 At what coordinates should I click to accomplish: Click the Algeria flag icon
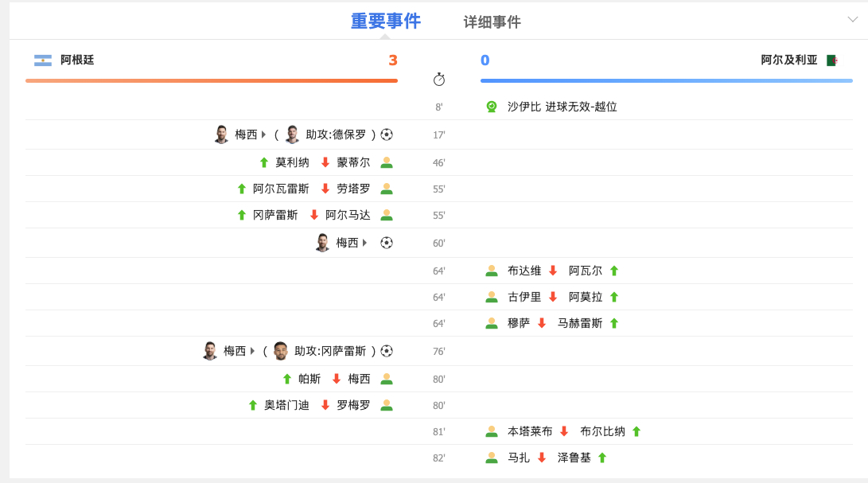click(x=831, y=60)
